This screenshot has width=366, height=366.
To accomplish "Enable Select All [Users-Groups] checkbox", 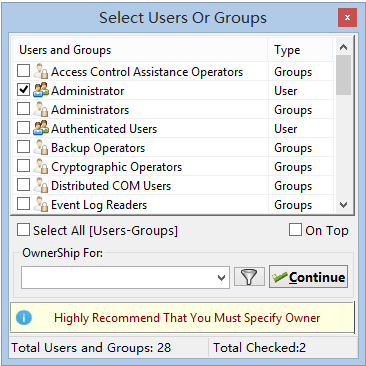I will coord(23,230).
